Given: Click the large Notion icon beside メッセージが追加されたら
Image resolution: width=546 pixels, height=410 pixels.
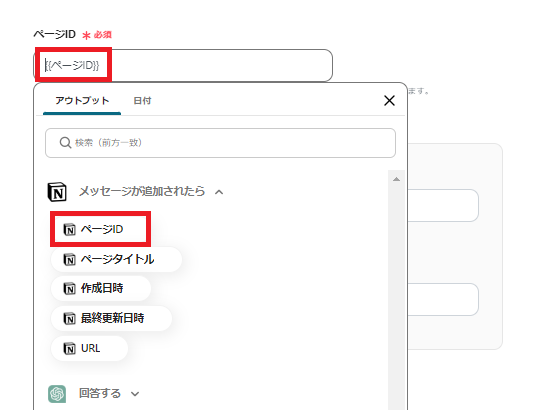Looking at the screenshot, I should [x=57, y=192].
